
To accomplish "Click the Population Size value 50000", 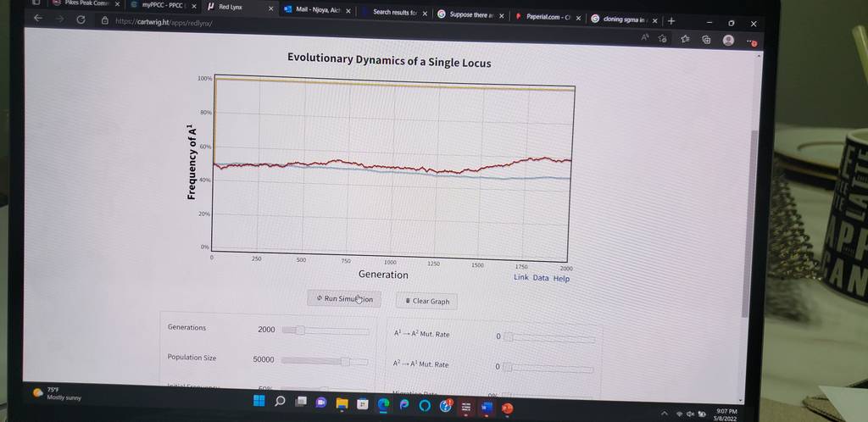I will click(264, 359).
